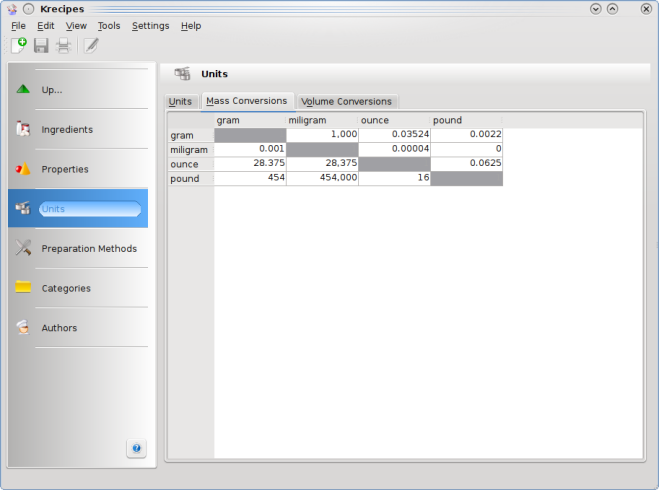
Task: Click the ounce column header
Action: [x=395, y=120]
